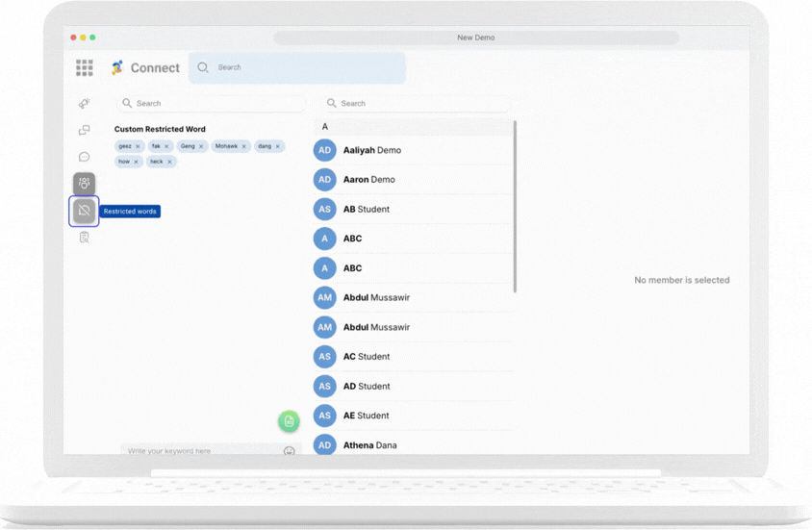The width and height of the screenshot is (812, 530).
Task: Open the emoji picker in keyword field
Action: pyautogui.click(x=289, y=451)
